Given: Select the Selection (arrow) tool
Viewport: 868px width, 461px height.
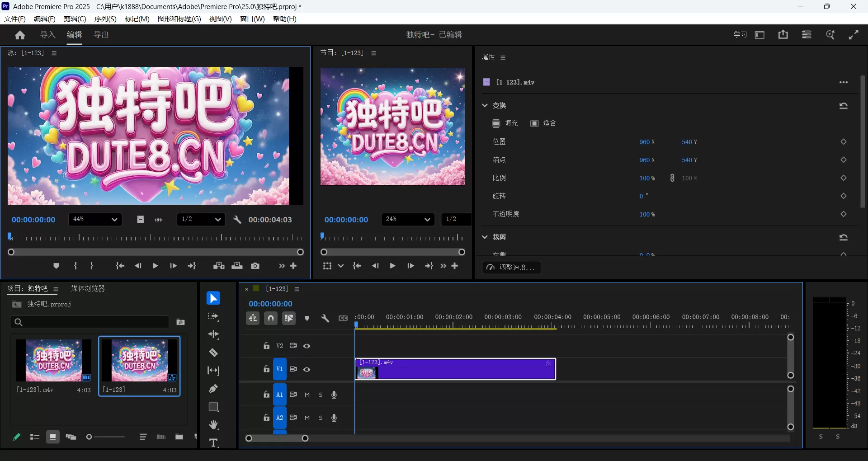Looking at the screenshot, I should (213, 298).
